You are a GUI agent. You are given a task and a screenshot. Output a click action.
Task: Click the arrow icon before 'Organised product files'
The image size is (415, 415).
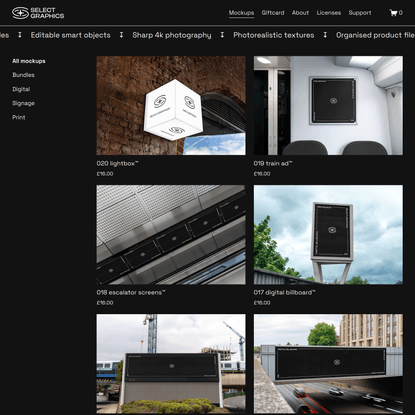pos(325,35)
